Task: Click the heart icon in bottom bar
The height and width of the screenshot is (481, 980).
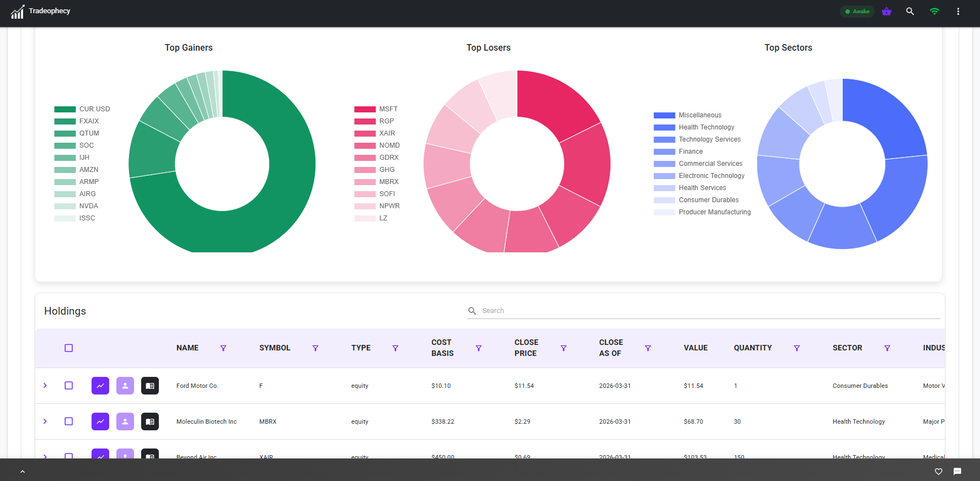Action: click(939, 472)
